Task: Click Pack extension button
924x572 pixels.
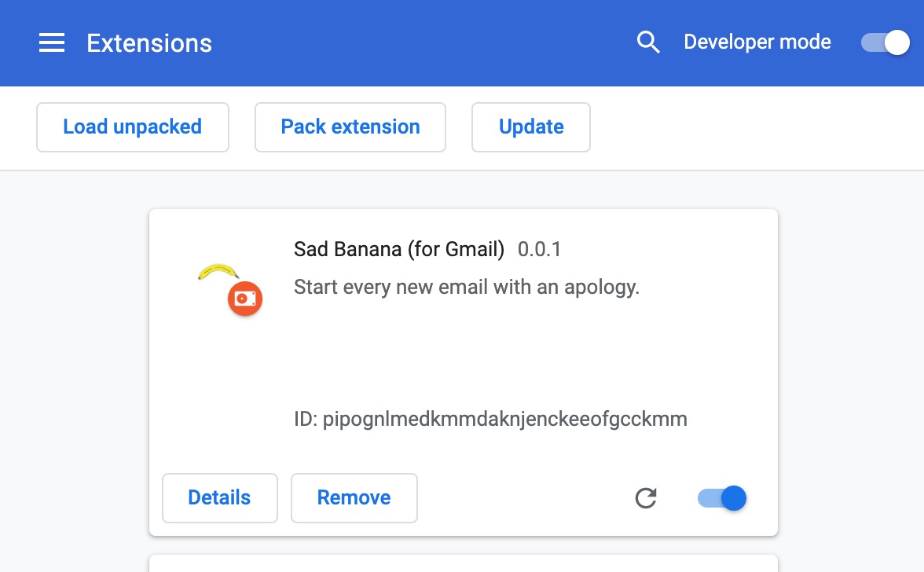Action: tap(350, 127)
